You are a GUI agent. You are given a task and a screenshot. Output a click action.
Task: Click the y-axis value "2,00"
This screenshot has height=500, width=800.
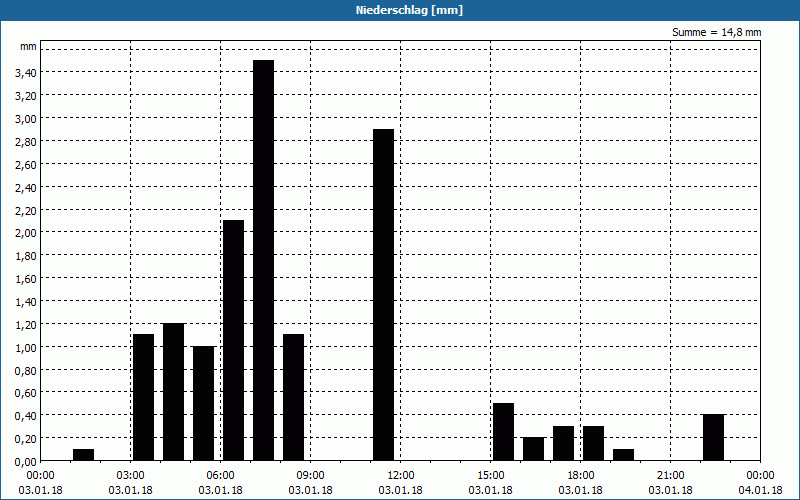[26, 233]
